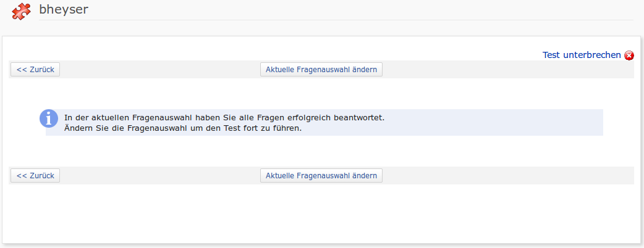Click the Test unterbrechen link
Viewport: 644px width, 248px height.
pos(581,55)
